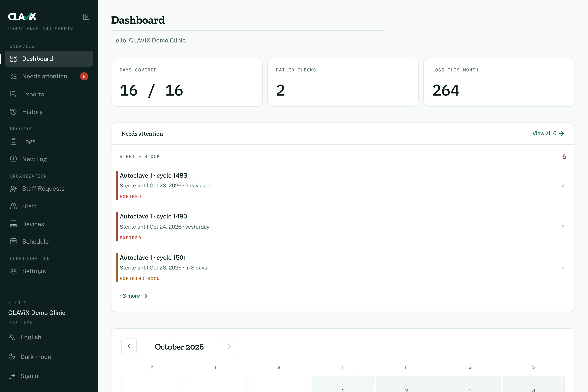This screenshot has width=588, height=392.
Task: Open cycle 1490 details chevron
Action: pyautogui.click(x=563, y=227)
